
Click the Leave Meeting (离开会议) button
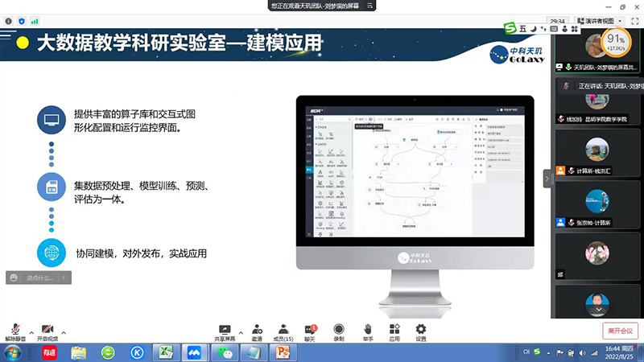point(620,331)
